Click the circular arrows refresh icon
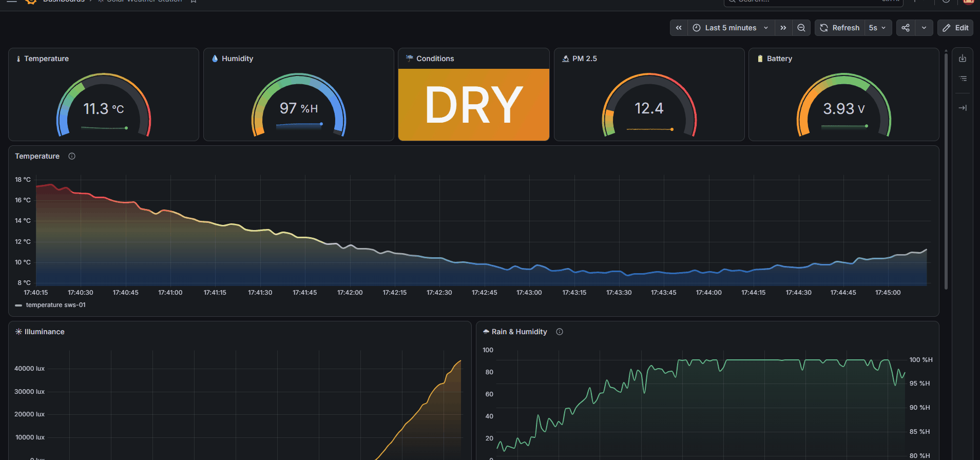Screen dimensions: 980x460 [x=824, y=28]
